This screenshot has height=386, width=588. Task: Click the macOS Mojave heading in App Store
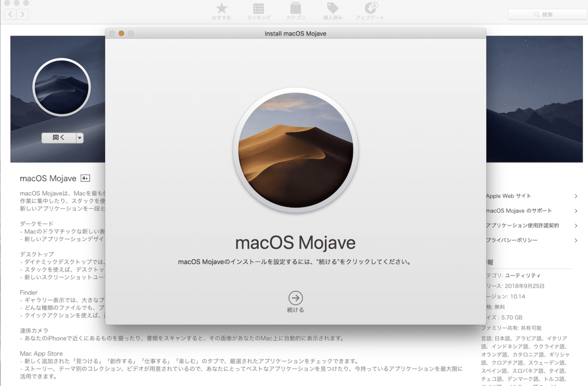point(48,179)
